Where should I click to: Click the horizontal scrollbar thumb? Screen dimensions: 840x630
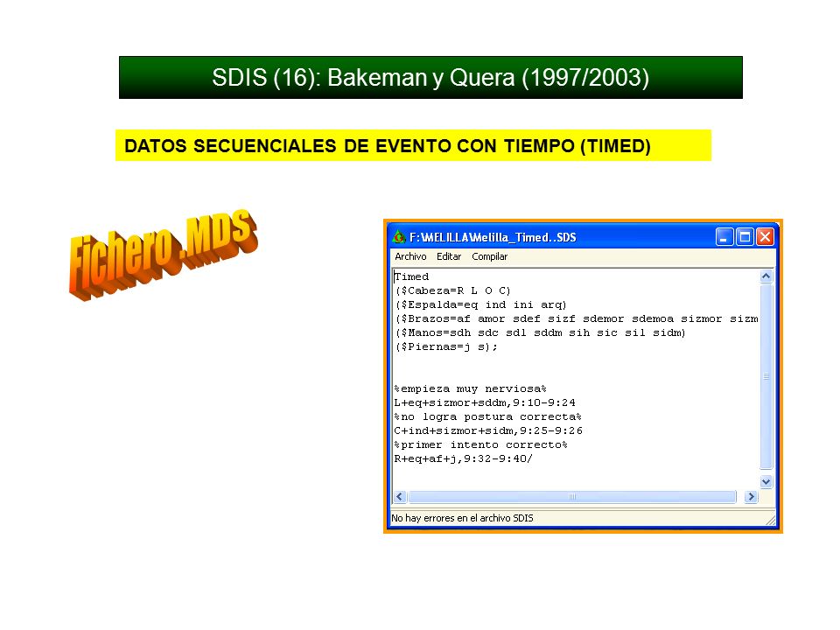(x=572, y=497)
